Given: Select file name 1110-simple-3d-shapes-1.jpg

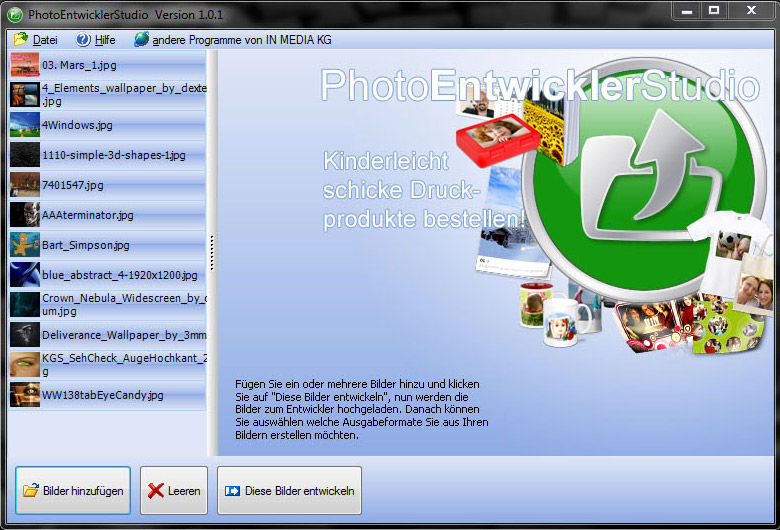Looking at the screenshot, I should coord(114,155).
